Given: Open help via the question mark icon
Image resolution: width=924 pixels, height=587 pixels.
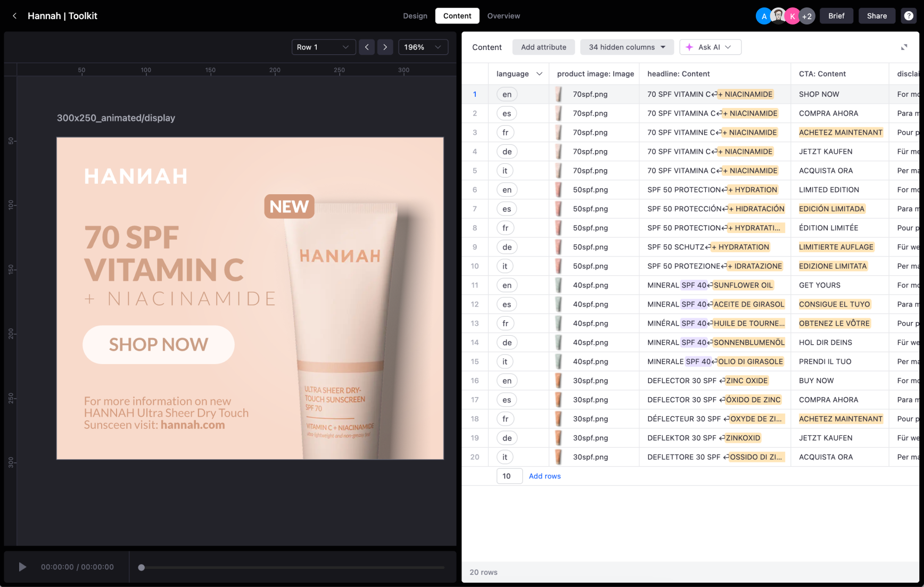Looking at the screenshot, I should (x=909, y=16).
